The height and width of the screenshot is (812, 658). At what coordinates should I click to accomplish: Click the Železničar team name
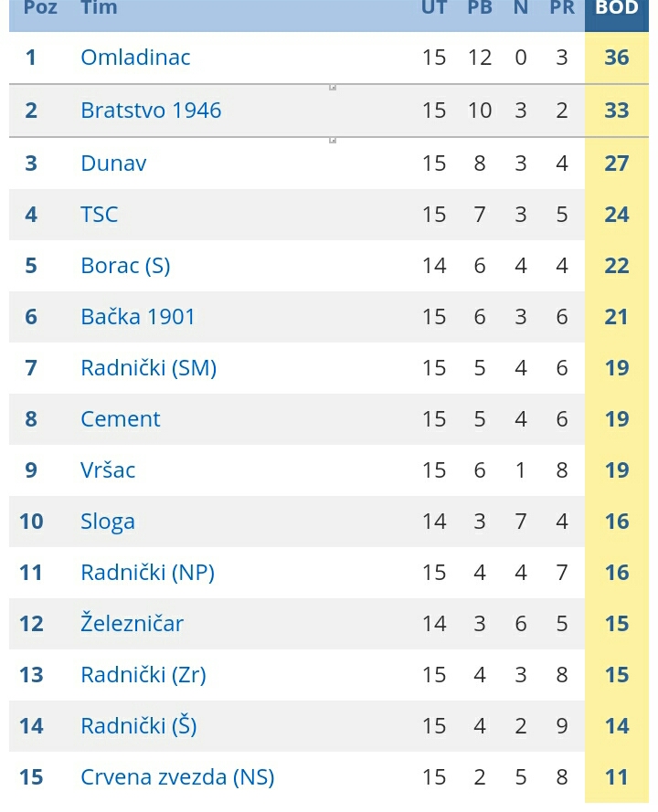(132, 623)
